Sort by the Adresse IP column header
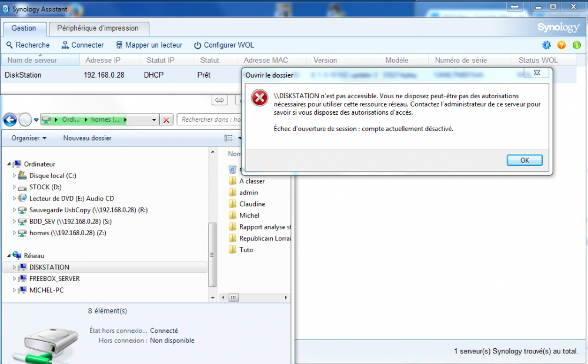 click(109, 60)
